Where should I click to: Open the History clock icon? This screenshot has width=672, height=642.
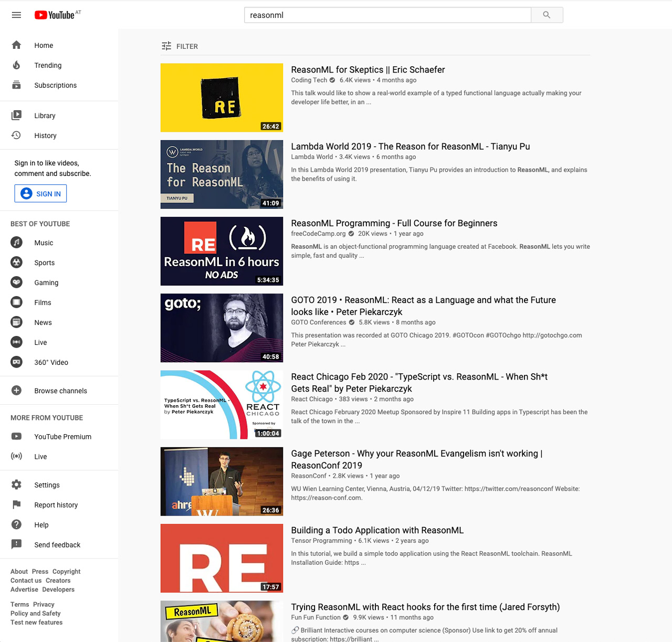click(17, 135)
